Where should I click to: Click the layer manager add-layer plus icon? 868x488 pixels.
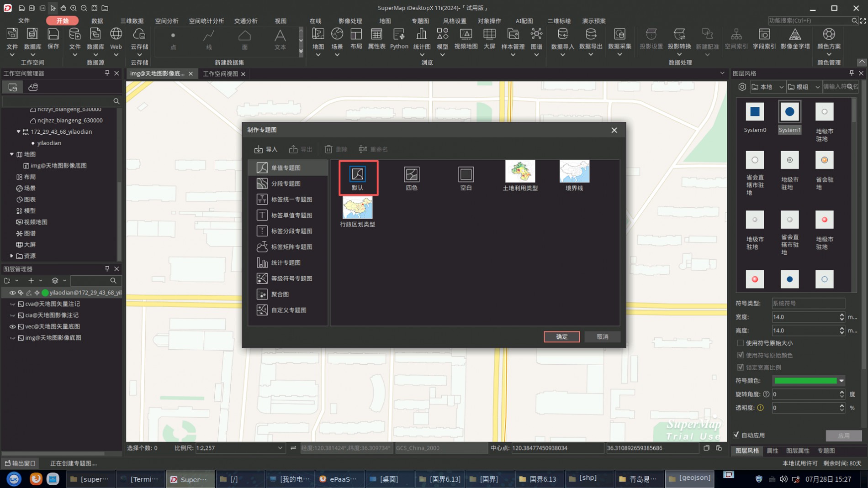pos(31,281)
